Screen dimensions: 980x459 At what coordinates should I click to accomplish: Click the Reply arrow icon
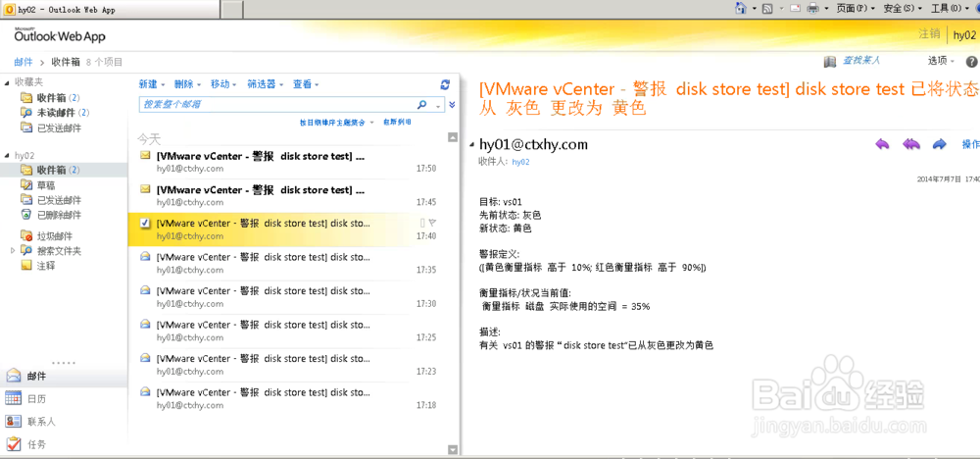pyautogui.click(x=882, y=144)
